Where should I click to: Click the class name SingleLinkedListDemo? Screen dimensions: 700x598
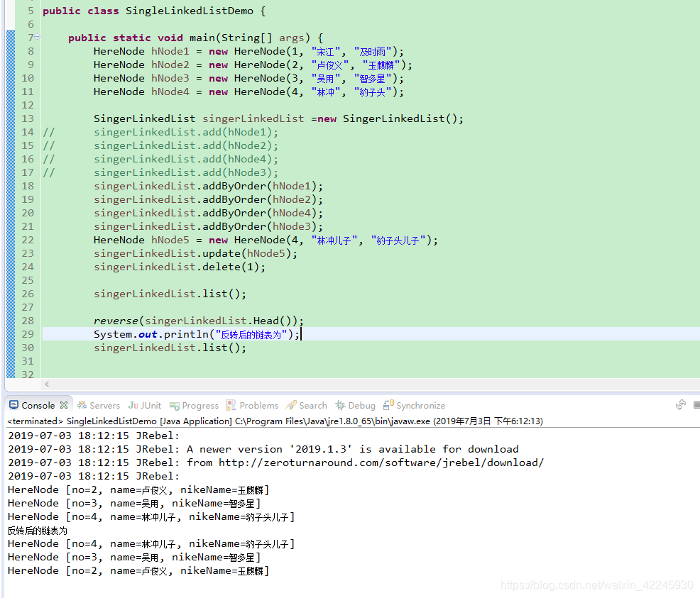(x=190, y=11)
